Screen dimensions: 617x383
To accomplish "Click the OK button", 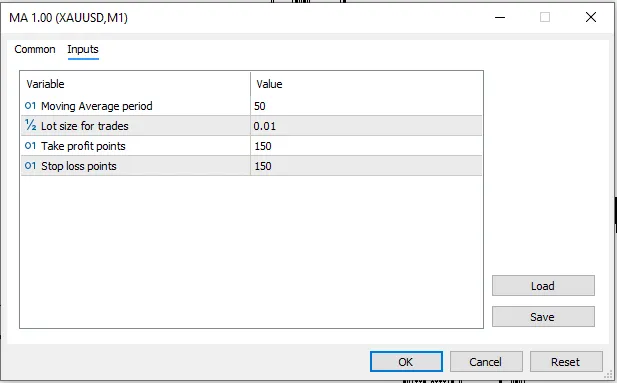I will tap(406, 362).
